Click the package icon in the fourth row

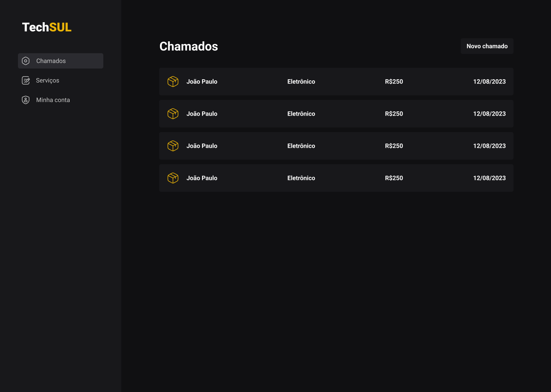click(173, 178)
